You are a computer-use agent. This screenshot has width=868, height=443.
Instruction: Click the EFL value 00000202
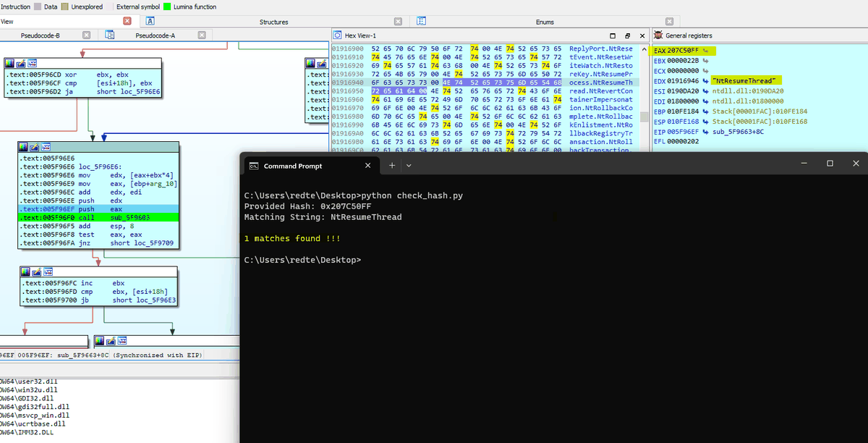[681, 142]
